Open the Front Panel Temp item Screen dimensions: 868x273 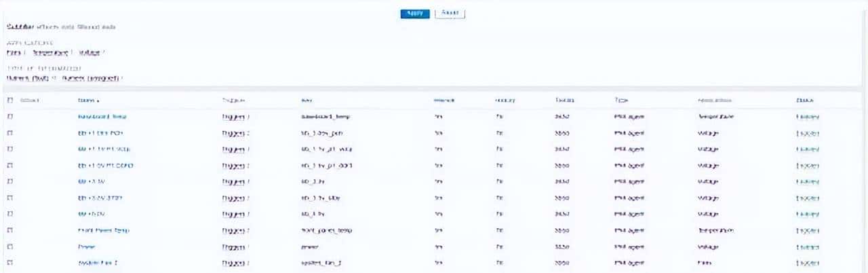[x=104, y=230]
